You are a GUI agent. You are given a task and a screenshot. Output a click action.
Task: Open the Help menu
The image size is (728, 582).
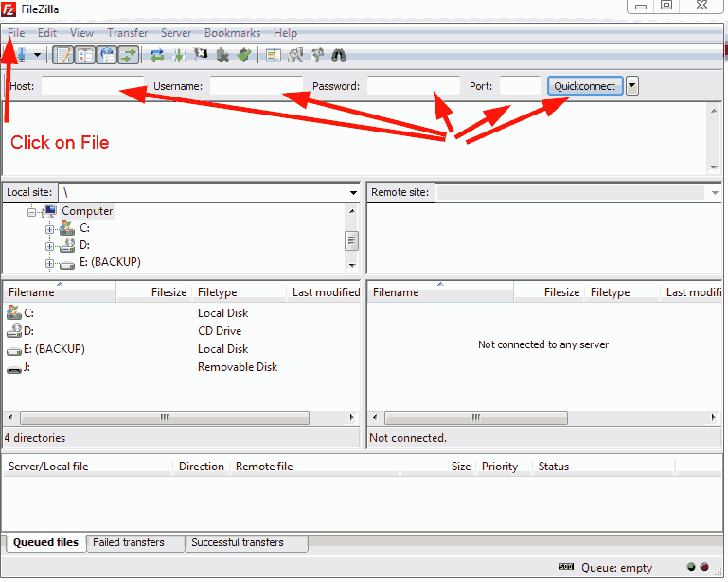(x=285, y=33)
